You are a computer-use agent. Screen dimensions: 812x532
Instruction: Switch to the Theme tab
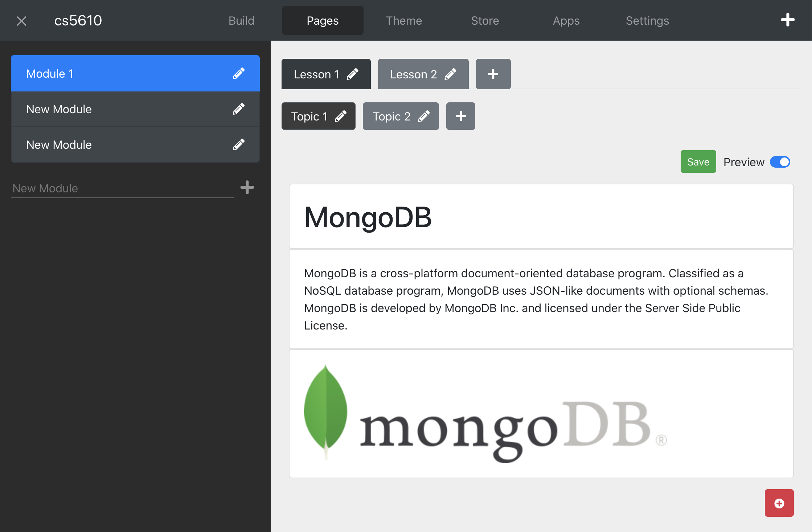click(403, 21)
